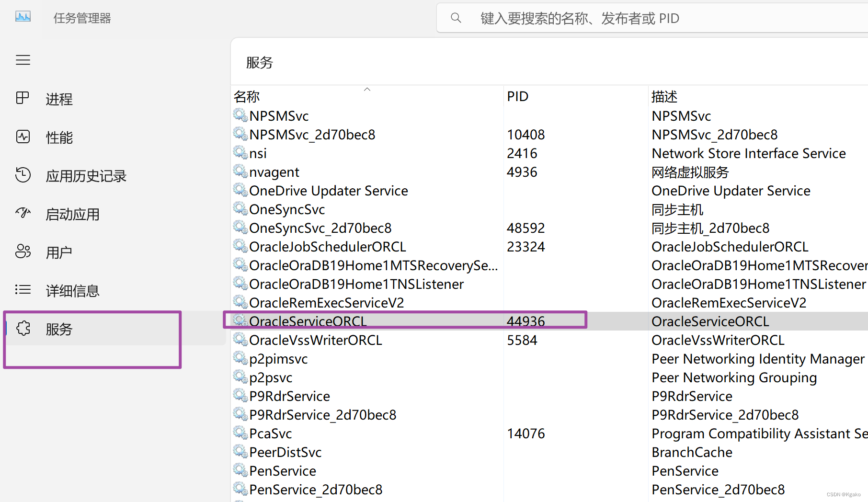Click the OracleServiceORCL service gear icon
The height and width of the screenshot is (502, 868).
click(240, 321)
